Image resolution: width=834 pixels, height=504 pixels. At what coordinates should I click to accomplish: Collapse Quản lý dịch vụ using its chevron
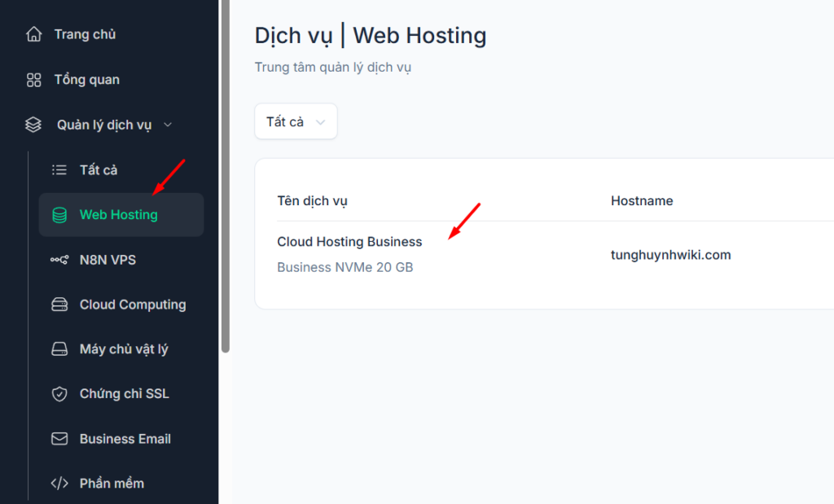(168, 125)
